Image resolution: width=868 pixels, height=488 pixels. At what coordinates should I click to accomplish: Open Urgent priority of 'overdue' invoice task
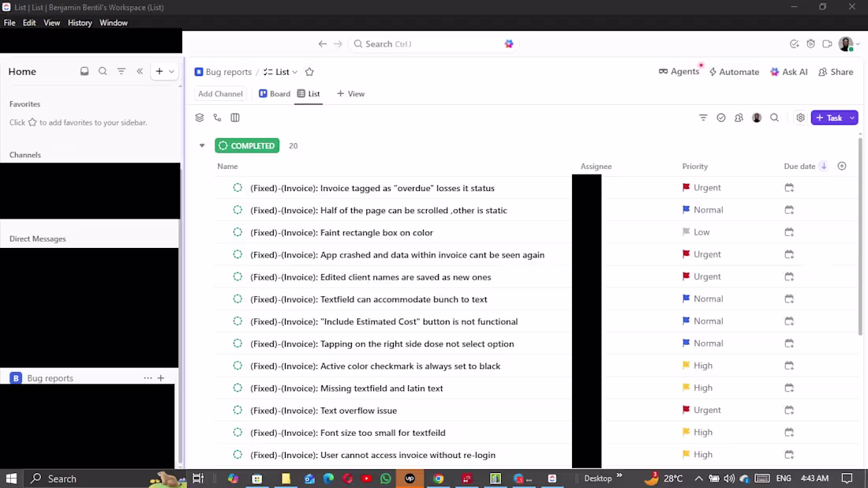[x=702, y=188]
